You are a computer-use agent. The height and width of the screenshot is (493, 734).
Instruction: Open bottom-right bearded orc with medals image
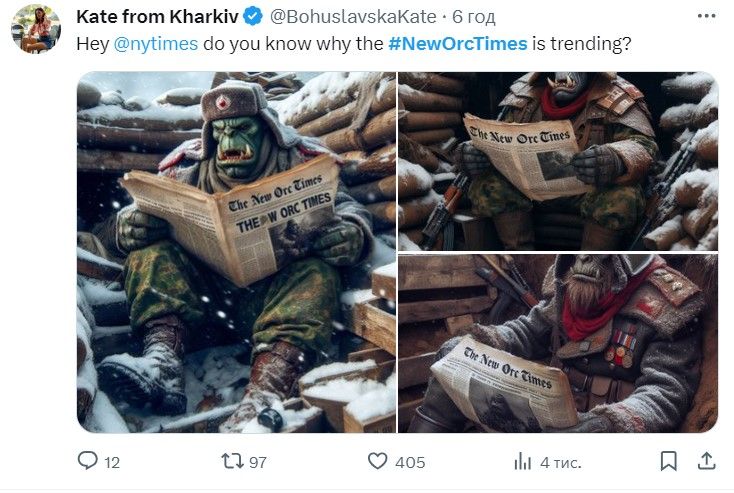(x=558, y=344)
